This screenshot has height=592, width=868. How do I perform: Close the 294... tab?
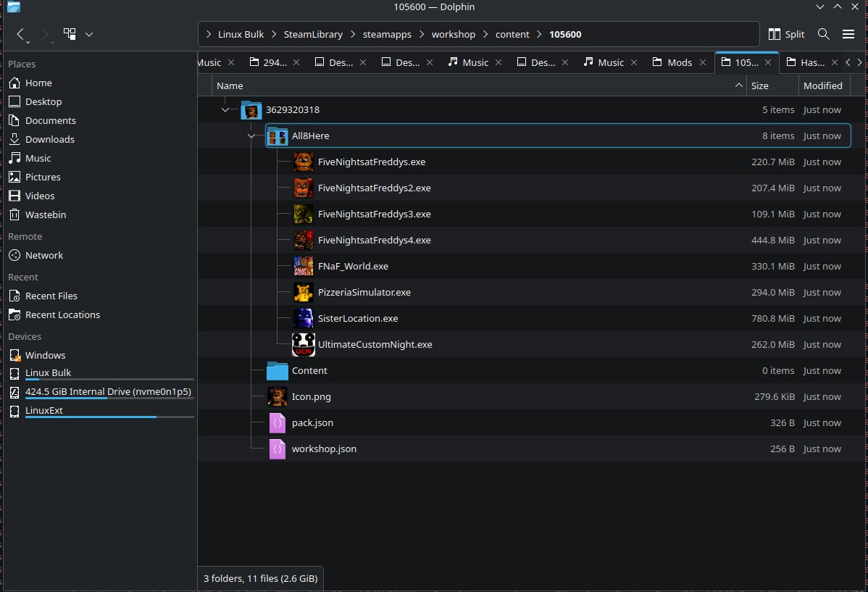[x=296, y=62]
